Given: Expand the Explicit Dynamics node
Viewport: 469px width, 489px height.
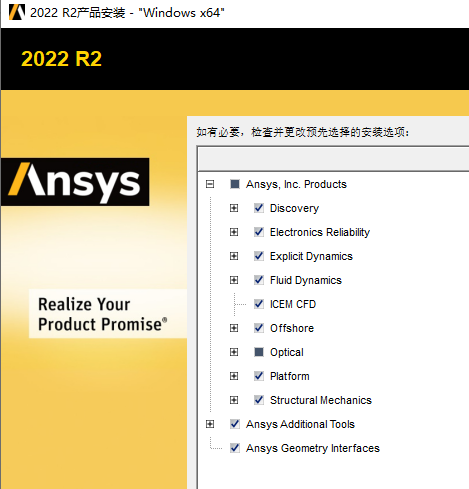Looking at the screenshot, I should click(234, 256).
